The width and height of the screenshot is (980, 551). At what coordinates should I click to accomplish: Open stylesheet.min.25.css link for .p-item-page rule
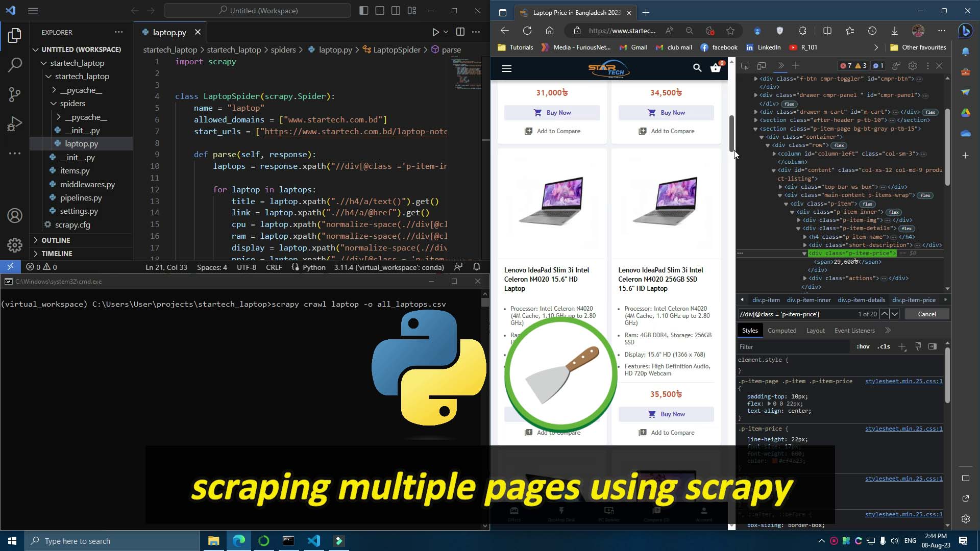point(903,381)
